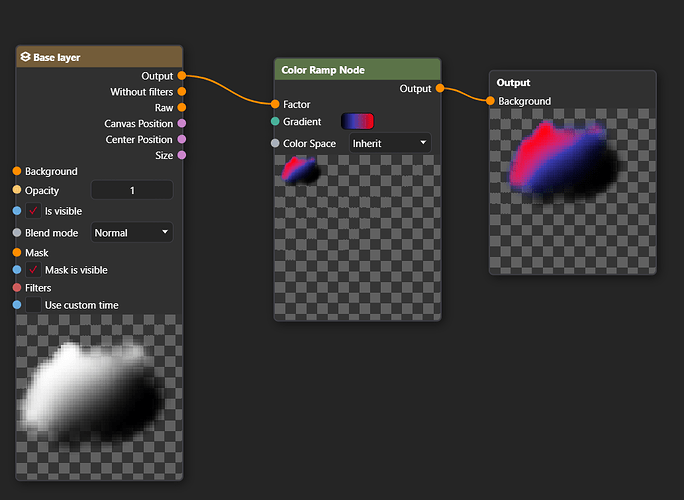The width and height of the screenshot is (684, 500).
Task: Click the Base layer stack icon
Action: (25, 57)
